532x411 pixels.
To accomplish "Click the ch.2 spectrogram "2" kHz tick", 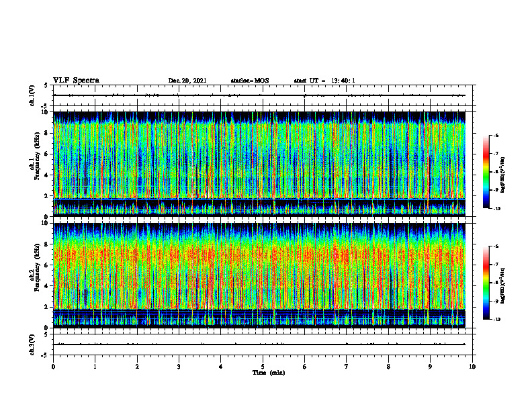I will 46,307.
